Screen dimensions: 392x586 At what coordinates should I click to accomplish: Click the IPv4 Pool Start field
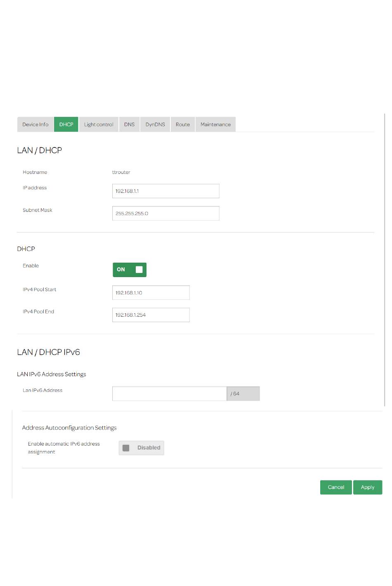(151, 293)
